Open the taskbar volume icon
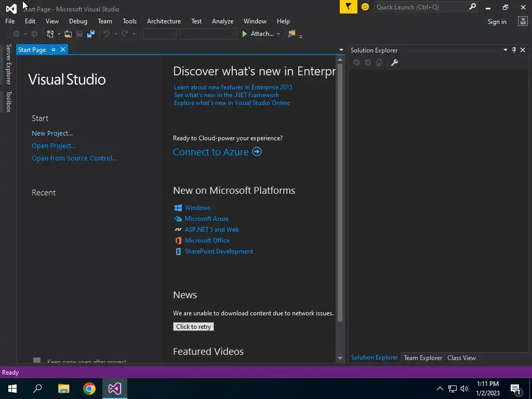The image size is (532, 399). tap(464, 389)
